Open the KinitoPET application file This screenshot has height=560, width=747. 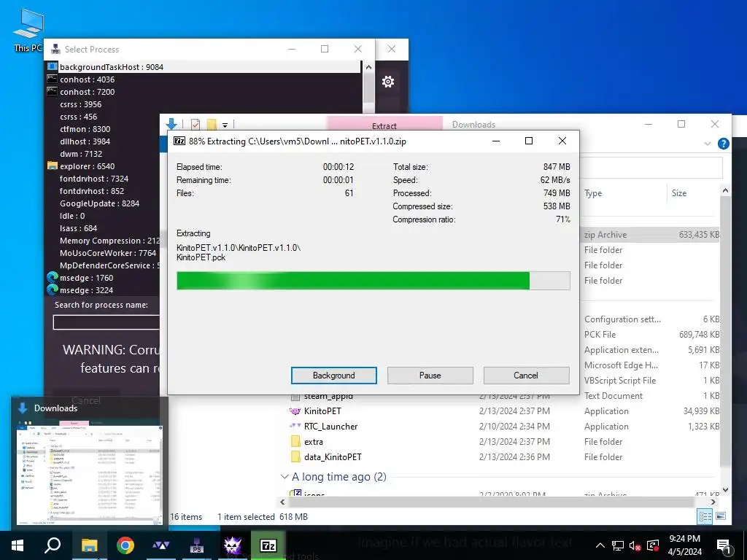click(x=322, y=411)
